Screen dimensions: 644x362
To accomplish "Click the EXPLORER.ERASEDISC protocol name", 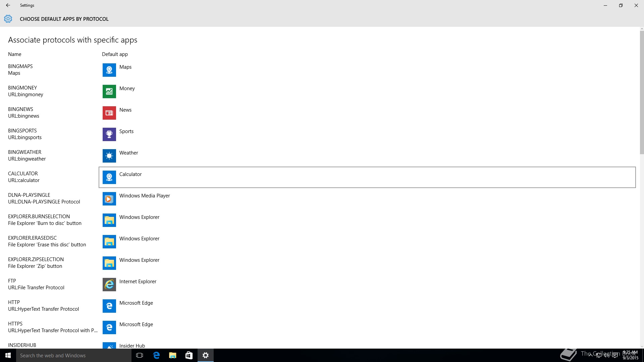I will coord(32,238).
